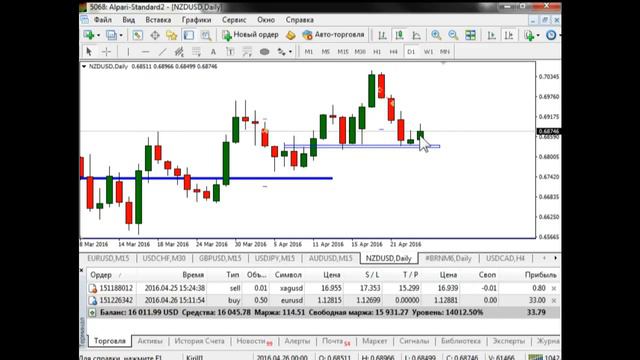The height and width of the screenshot is (360, 640).
Task: Open the Strategy Tester icon
Action: [206, 35]
